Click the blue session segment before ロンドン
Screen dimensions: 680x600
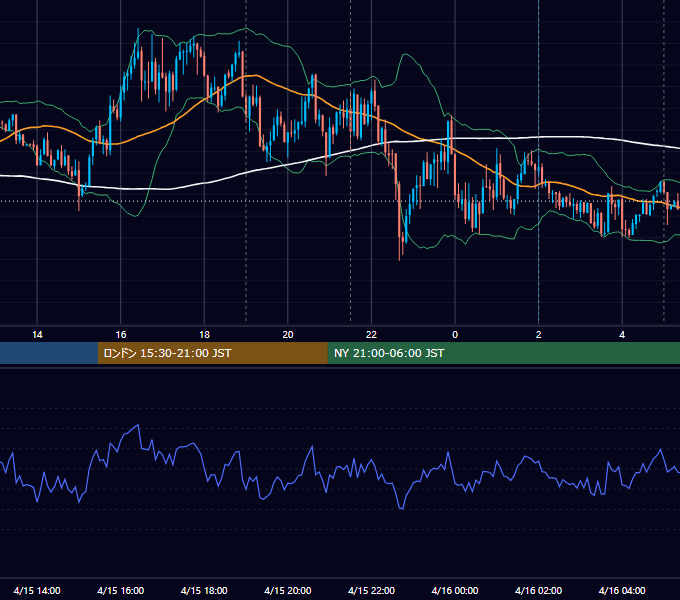pyautogui.click(x=49, y=353)
